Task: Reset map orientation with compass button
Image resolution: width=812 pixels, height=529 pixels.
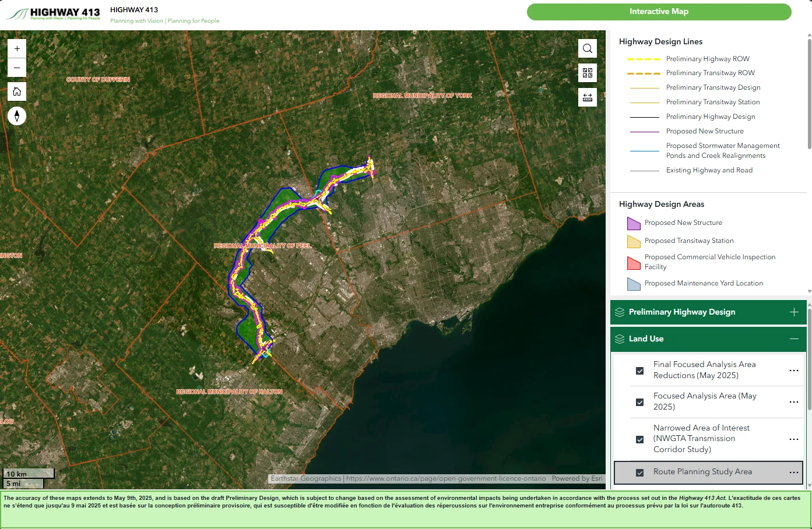Action: (17, 116)
